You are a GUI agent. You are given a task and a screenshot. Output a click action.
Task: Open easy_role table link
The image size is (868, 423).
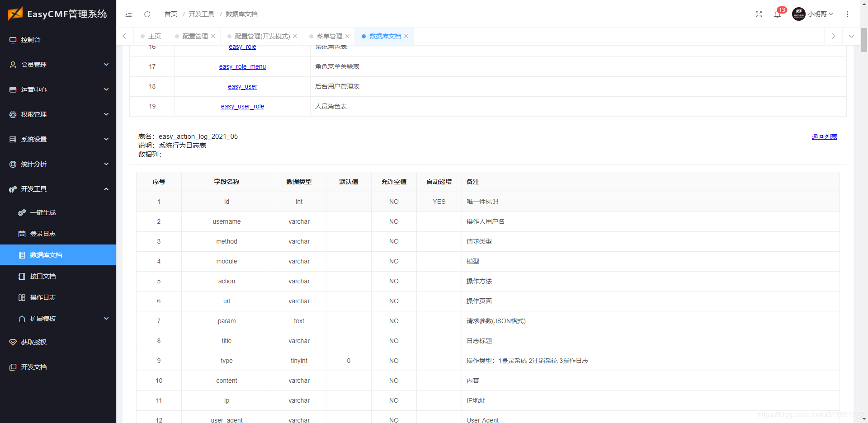pyautogui.click(x=242, y=47)
